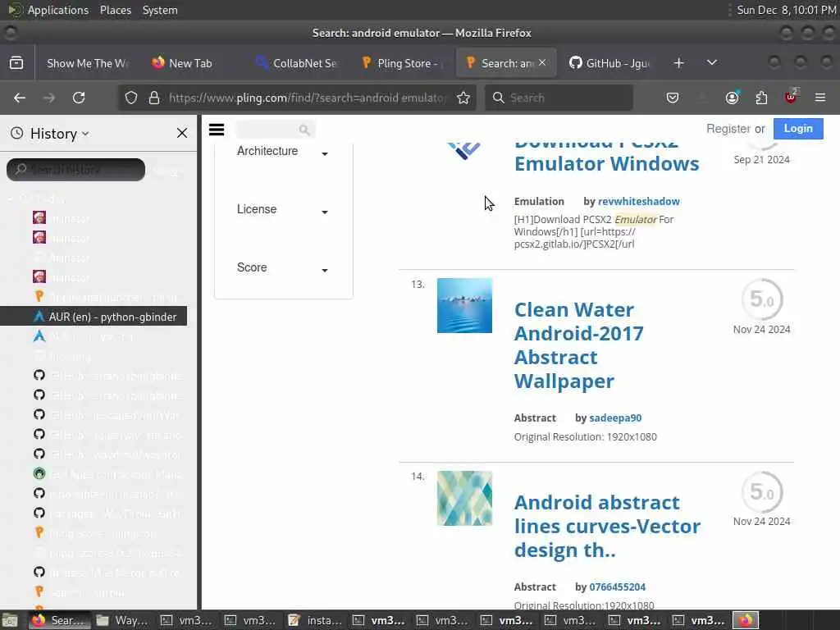The image size is (840, 630).
Task: Click the Login button
Action: point(798,129)
